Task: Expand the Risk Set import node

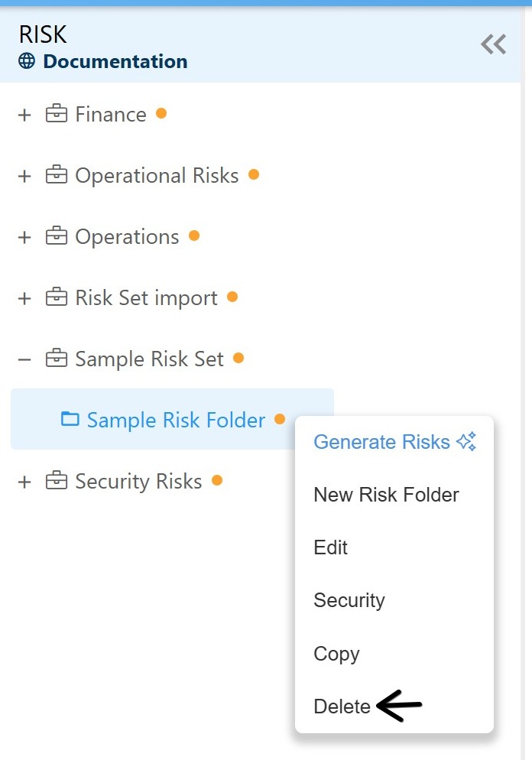Action: pos(24,298)
